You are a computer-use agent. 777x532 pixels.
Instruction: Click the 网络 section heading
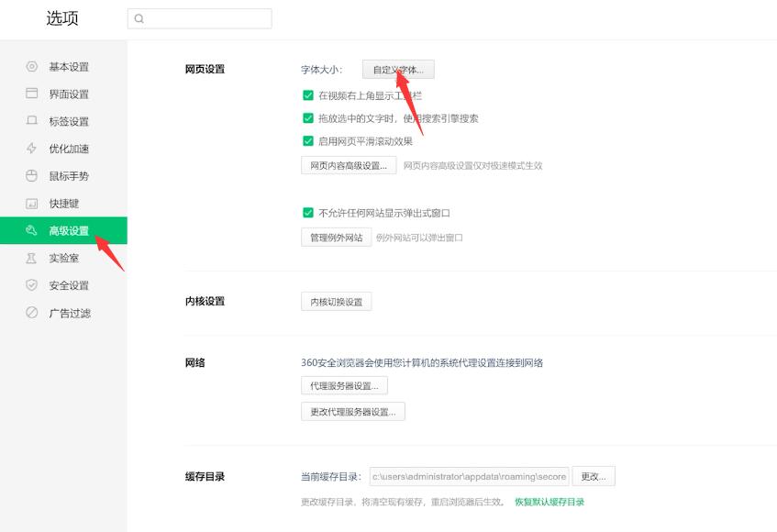click(194, 362)
